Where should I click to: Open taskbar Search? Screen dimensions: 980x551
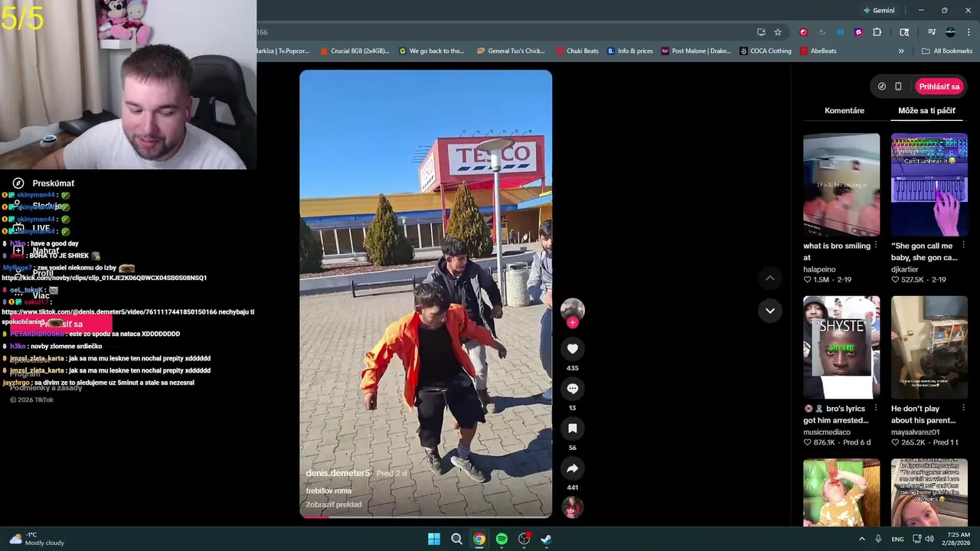456,539
